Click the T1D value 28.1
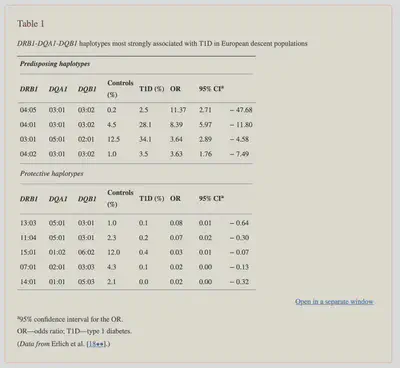This screenshot has height=368, width=400. (145, 125)
